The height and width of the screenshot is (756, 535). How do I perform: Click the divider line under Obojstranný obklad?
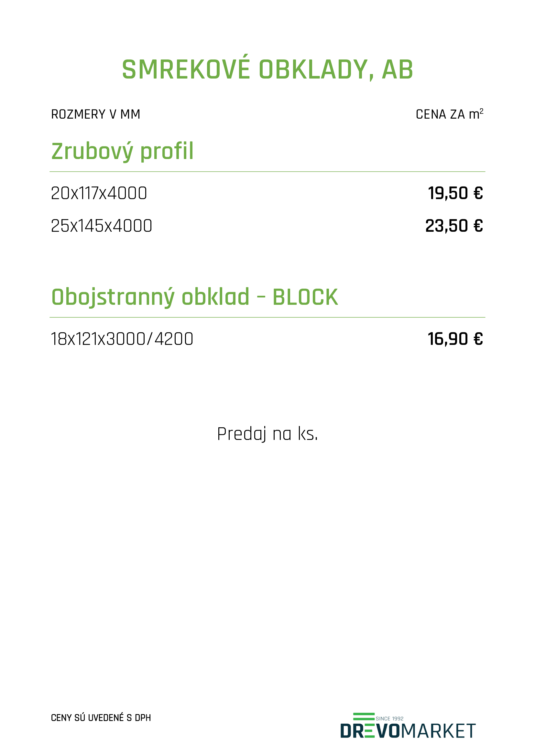tap(267, 317)
